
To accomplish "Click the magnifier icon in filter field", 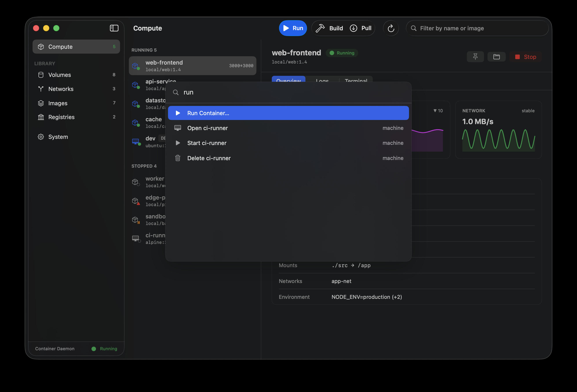I will coord(414,28).
